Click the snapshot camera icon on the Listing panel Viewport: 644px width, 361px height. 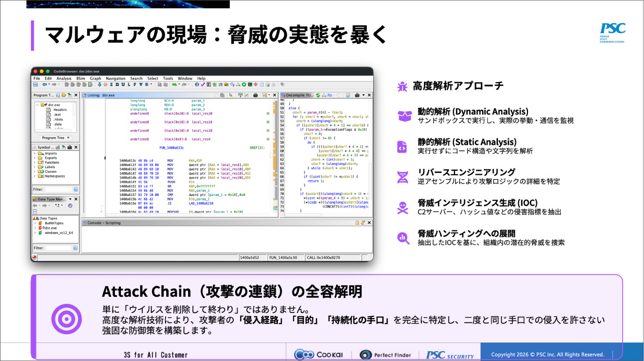[256, 95]
